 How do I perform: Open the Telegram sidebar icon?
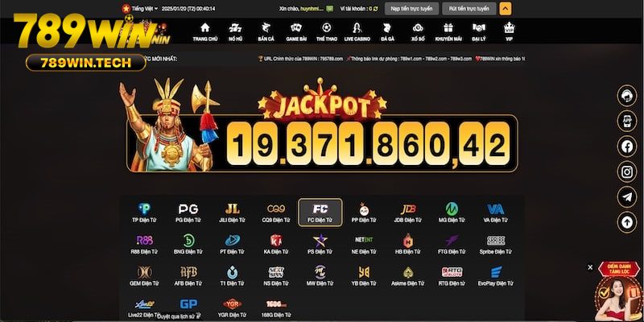(627, 197)
